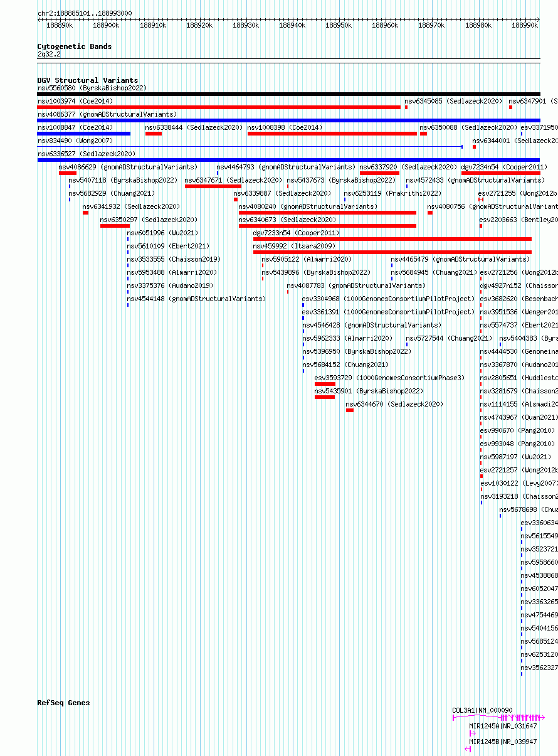
Task: Select nsv4464793 gnomAD variant label
Action: pyautogui.click(x=286, y=167)
